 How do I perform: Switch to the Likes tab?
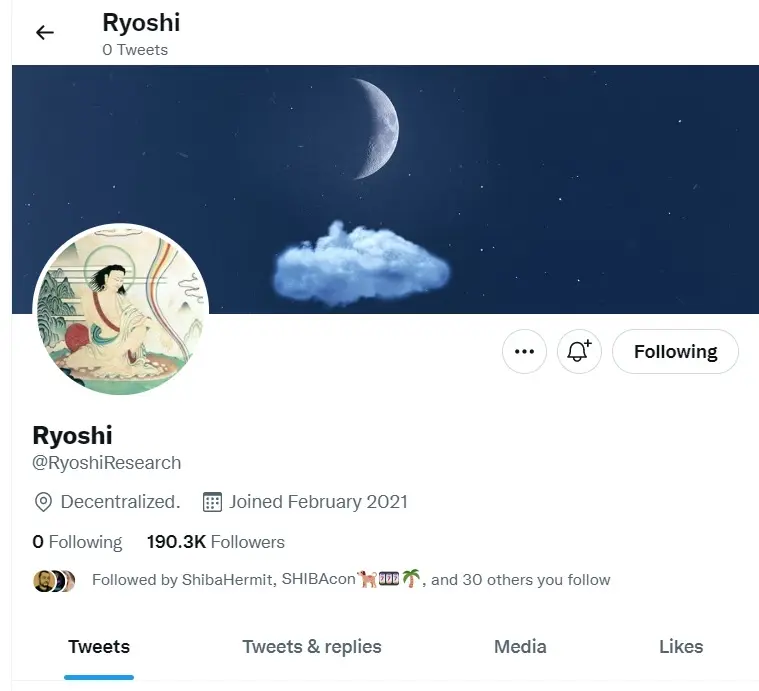click(681, 647)
